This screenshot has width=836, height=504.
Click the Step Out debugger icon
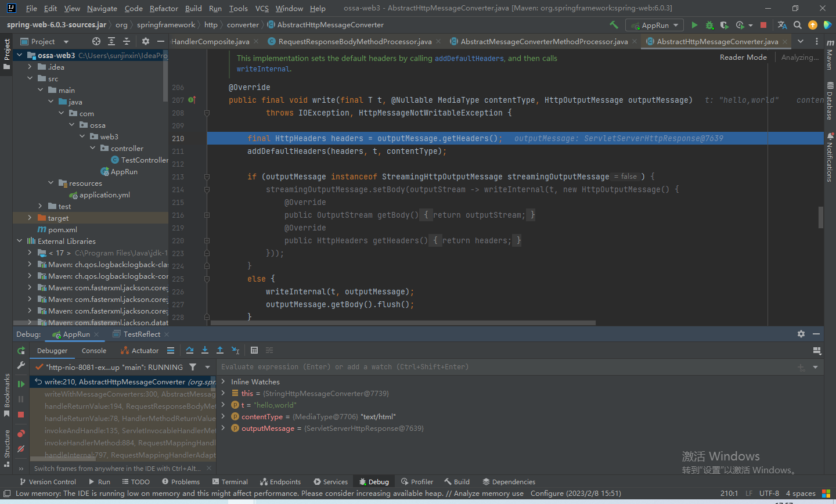[220, 350]
